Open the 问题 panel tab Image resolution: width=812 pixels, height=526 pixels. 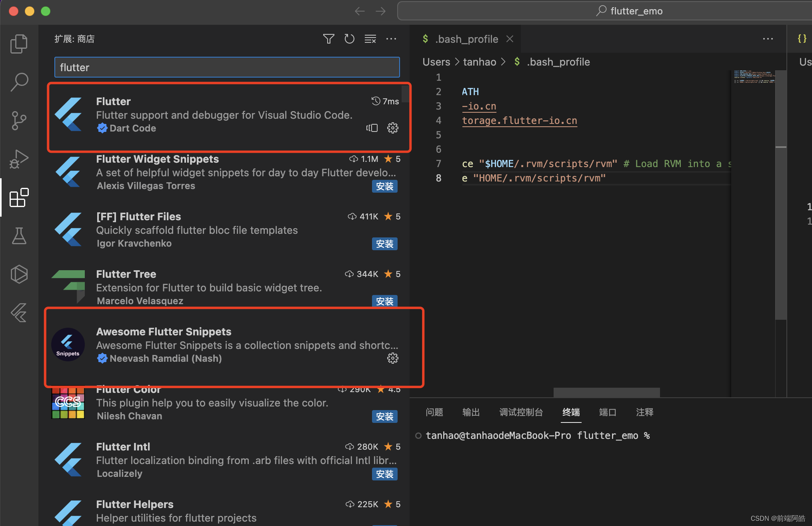coord(434,412)
